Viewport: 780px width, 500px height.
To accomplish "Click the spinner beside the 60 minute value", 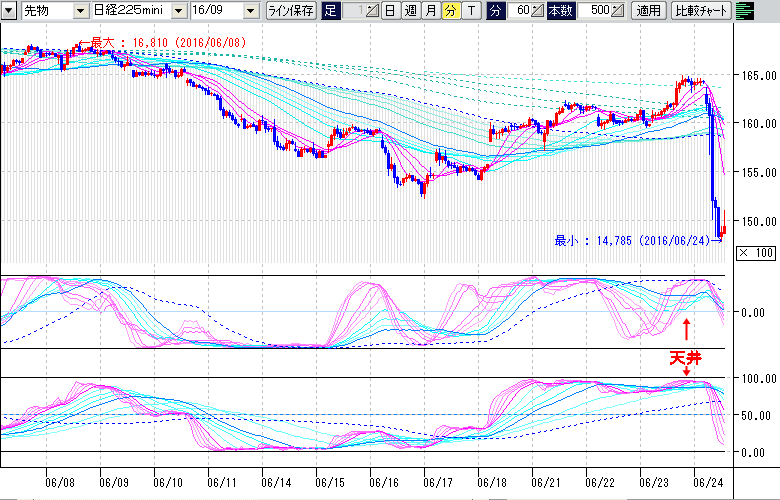I will pyautogui.click(x=537, y=10).
